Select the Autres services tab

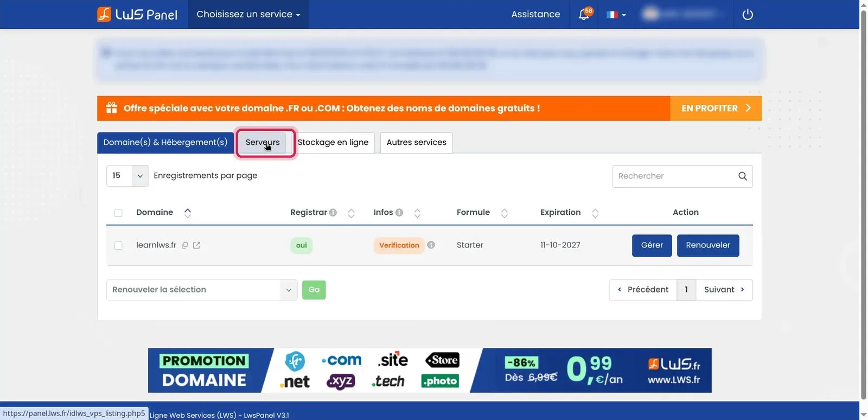[x=417, y=142]
